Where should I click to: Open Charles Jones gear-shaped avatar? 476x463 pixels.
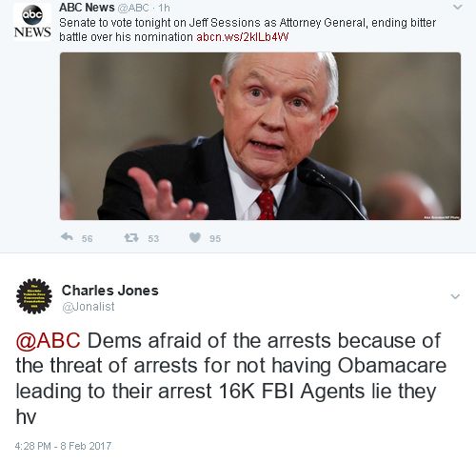(x=34, y=296)
